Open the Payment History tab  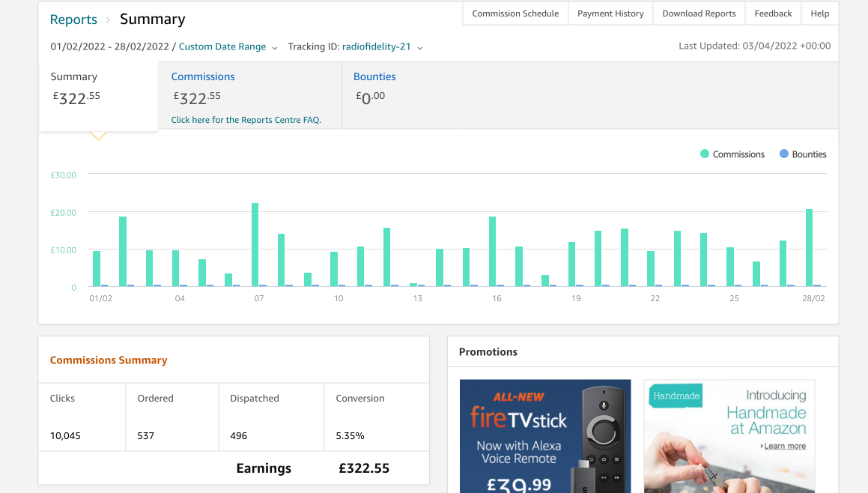(x=610, y=13)
